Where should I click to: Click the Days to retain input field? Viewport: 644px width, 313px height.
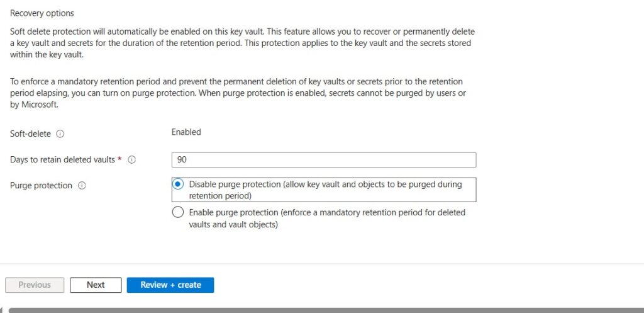click(323, 160)
